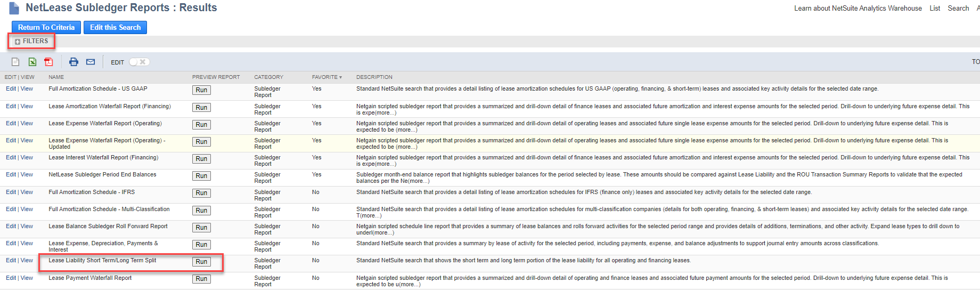980x290 pixels.
Task: Run the Full Amortization Schedule - US GAAP report
Action: point(201,90)
